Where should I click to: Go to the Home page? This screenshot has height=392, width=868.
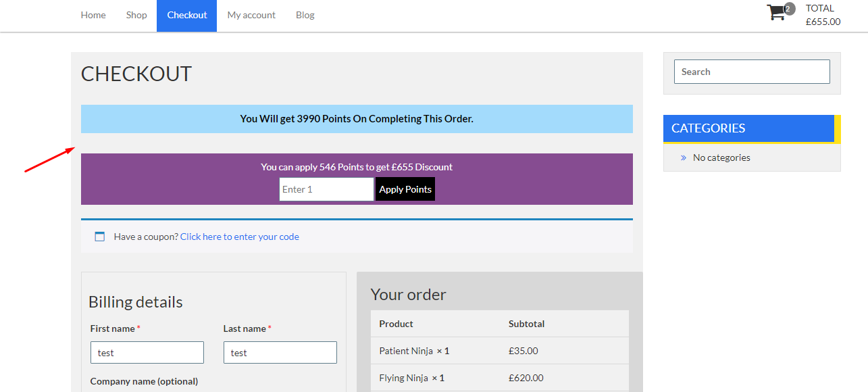click(93, 15)
